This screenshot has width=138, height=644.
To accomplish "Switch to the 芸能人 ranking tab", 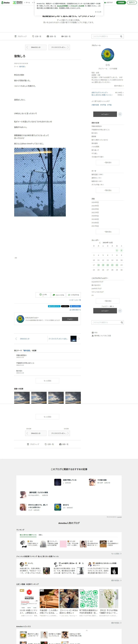I will (x=41, y=535).
